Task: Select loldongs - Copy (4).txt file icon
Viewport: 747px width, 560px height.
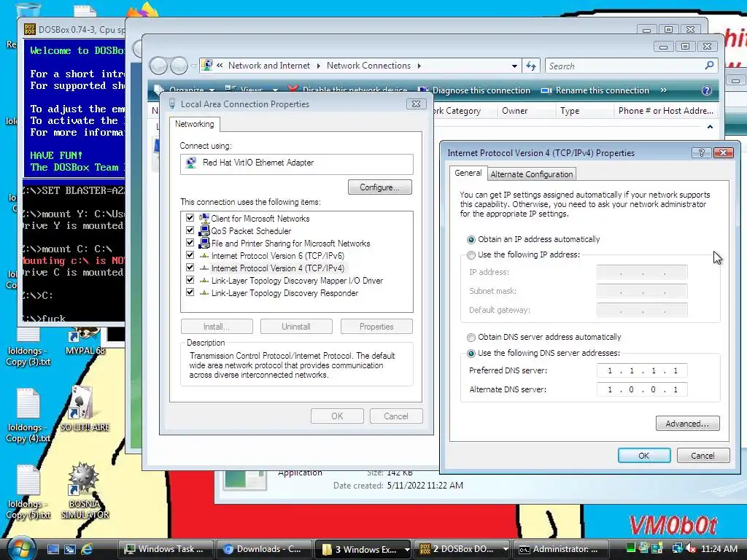Action: point(28,415)
